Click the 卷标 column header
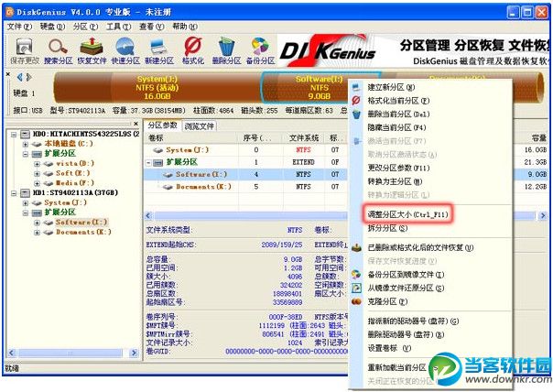The image size is (553, 392). click(x=191, y=138)
